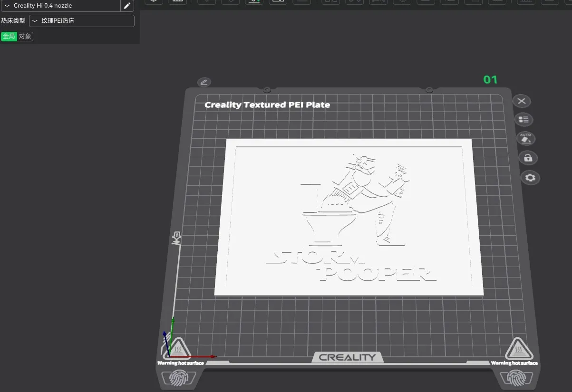Select the Storm Pooper model on the plate
The height and width of the screenshot is (392, 572).
[x=349, y=216]
